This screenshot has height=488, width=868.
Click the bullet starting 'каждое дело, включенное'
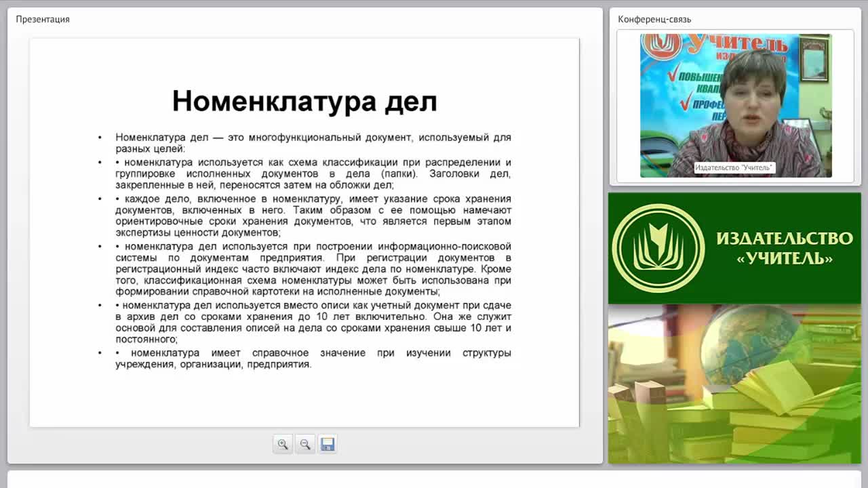point(313,216)
